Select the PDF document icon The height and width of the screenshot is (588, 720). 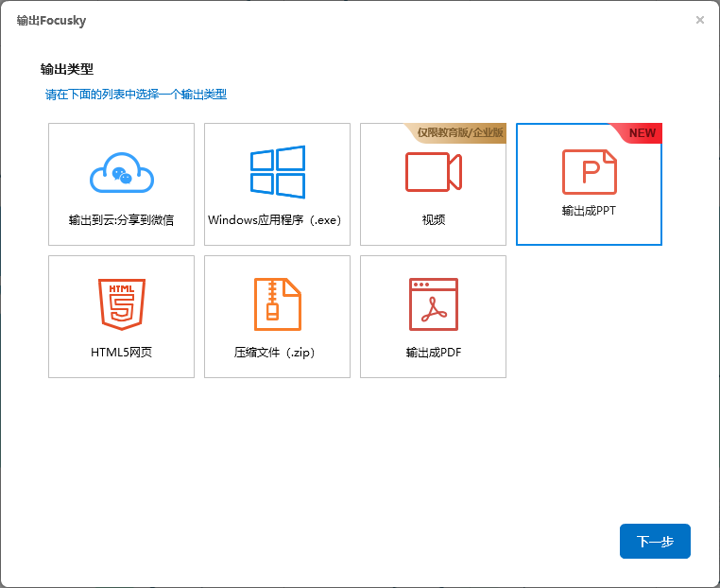[433, 303]
